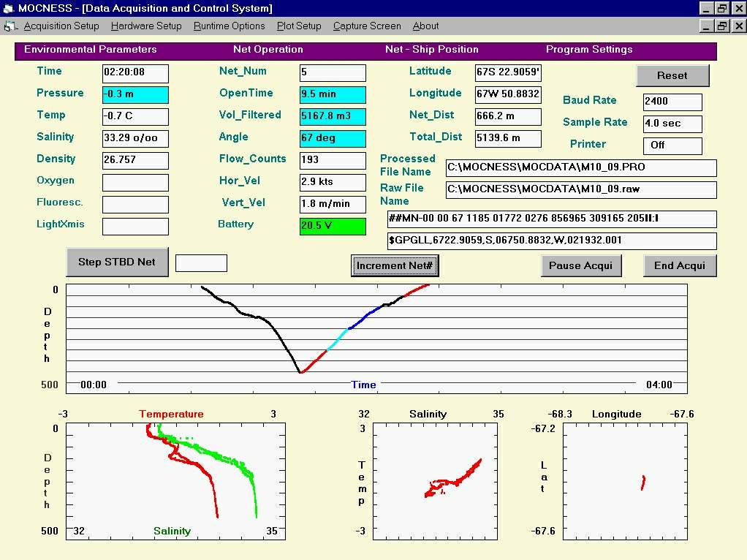The height and width of the screenshot is (560, 747).
Task: Click the Temp versus Salinity scatter plot
Action: (x=435, y=481)
